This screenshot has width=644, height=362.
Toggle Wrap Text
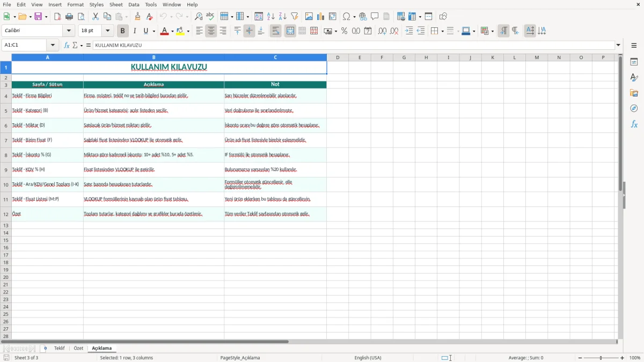click(276, 31)
